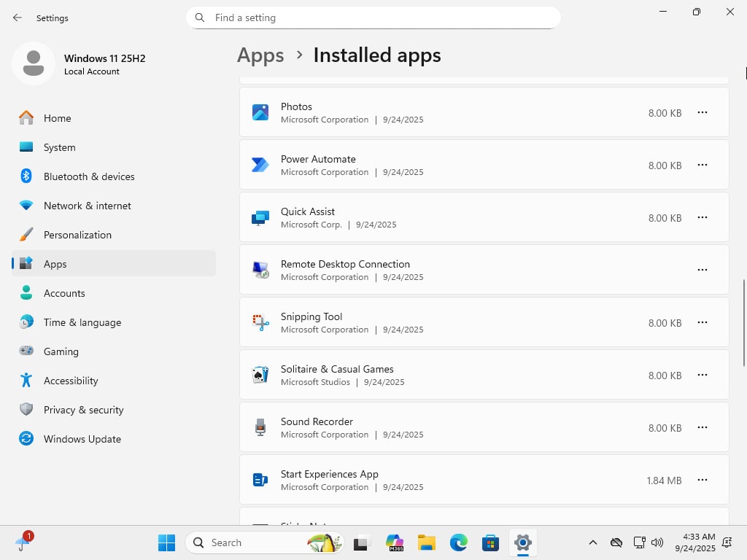Click the Photos app name text

click(x=296, y=106)
